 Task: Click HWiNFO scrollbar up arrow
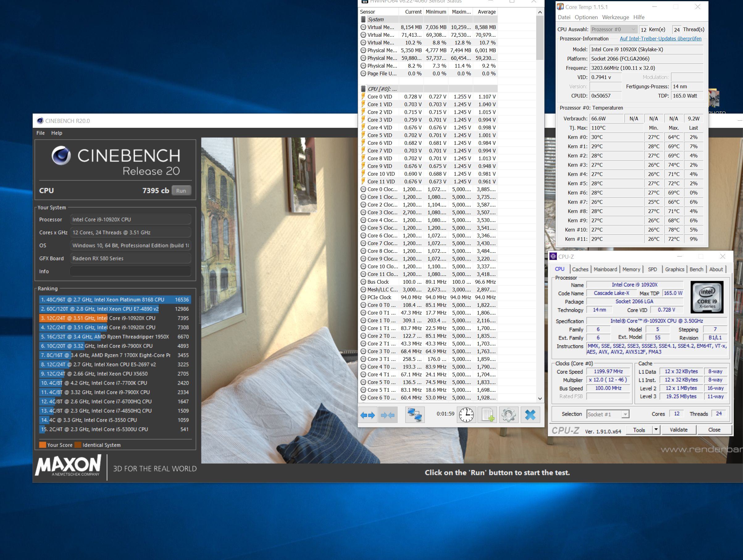[540, 12]
